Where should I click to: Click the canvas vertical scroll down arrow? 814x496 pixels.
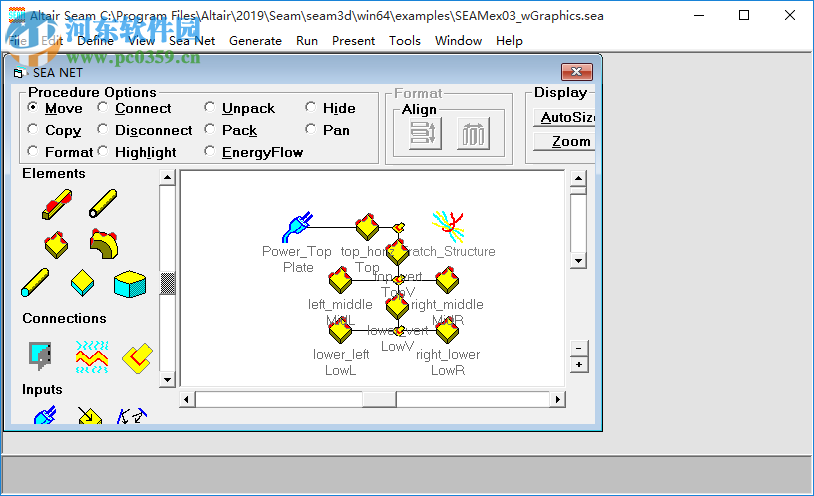click(x=578, y=260)
